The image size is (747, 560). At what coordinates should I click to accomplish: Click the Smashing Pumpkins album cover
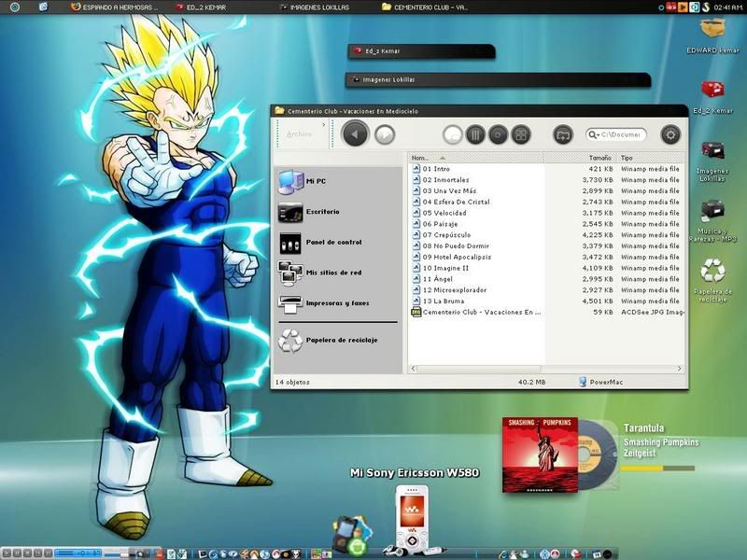coord(541,455)
